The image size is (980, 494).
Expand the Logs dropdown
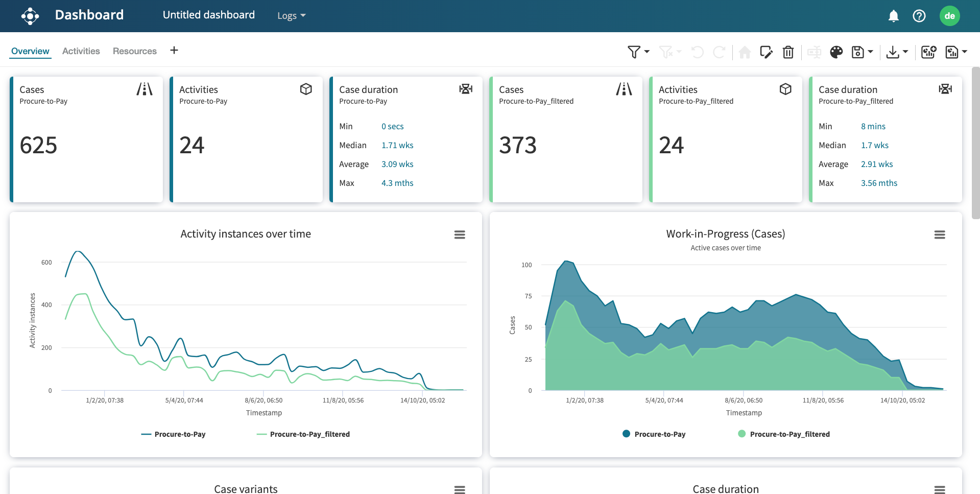click(291, 16)
